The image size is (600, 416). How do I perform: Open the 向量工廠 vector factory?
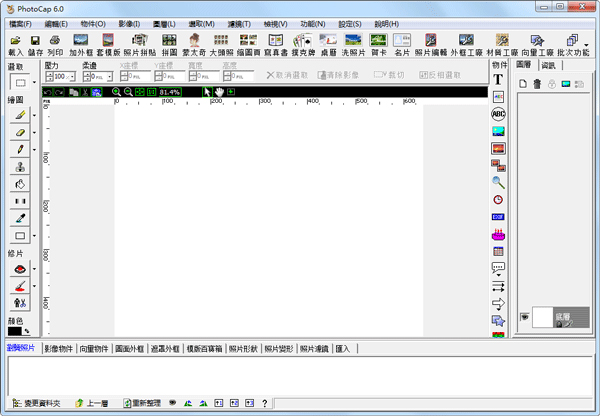(x=538, y=45)
